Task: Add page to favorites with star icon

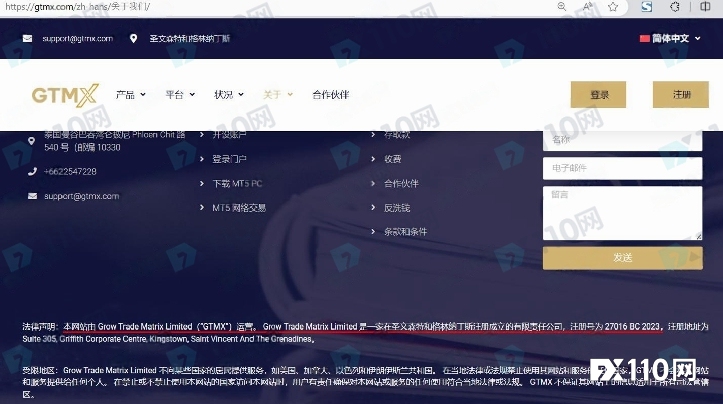Action: coord(613,6)
